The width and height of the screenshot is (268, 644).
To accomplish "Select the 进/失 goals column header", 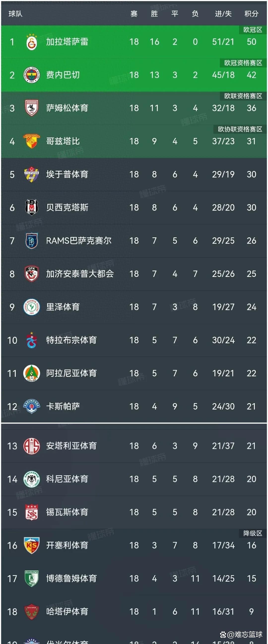I will 222,14.
